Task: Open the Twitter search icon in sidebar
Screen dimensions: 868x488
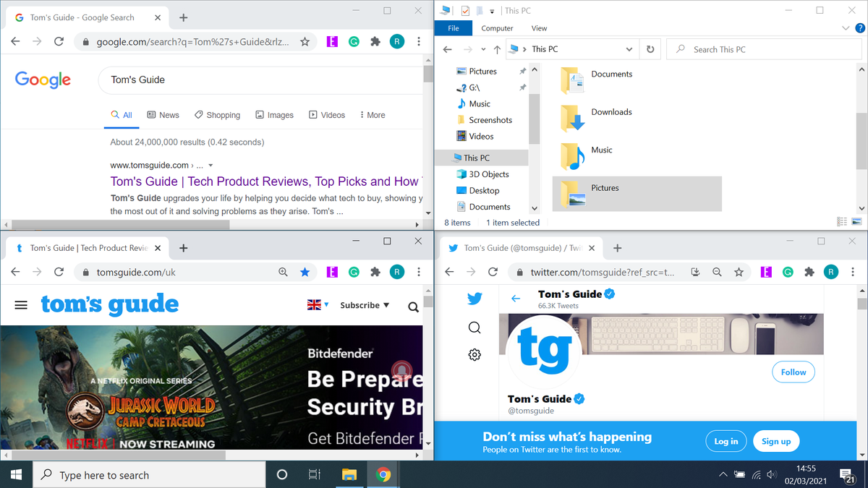Action: (474, 327)
